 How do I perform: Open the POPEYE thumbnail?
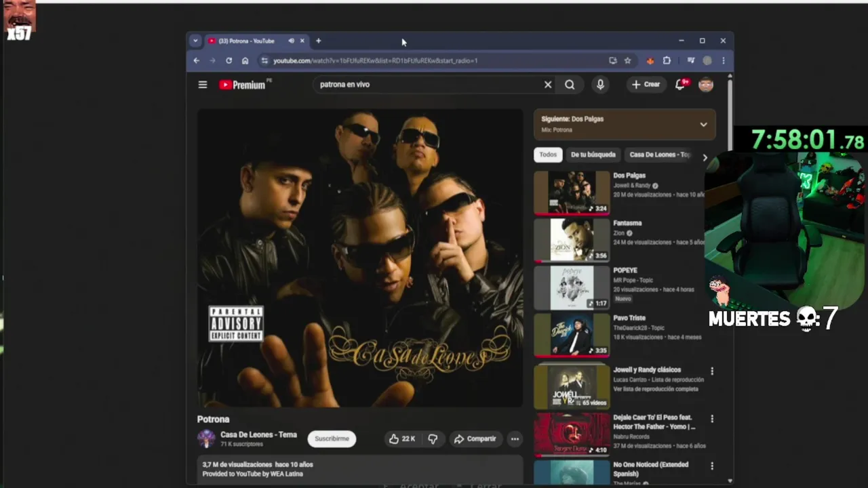pos(572,287)
